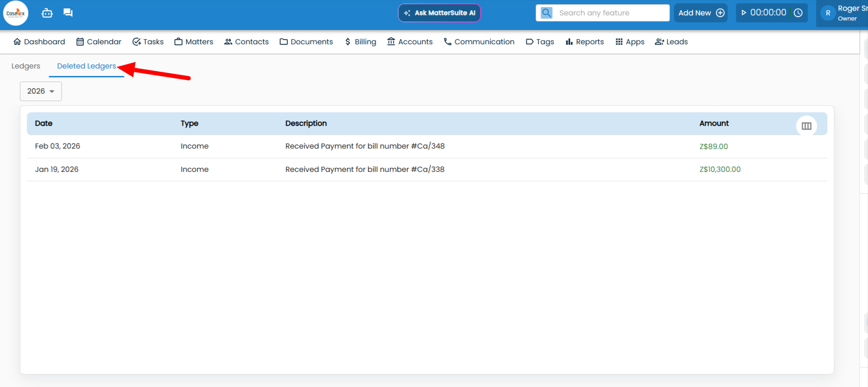Click the CaseFox logo
This screenshot has width=868, height=387.
[x=16, y=13]
